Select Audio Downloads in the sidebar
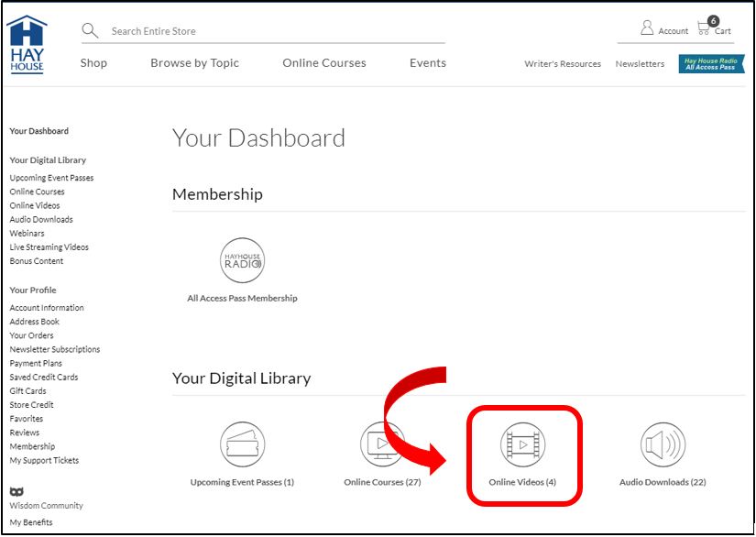Screen dimensions: 756x537 point(41,220)
